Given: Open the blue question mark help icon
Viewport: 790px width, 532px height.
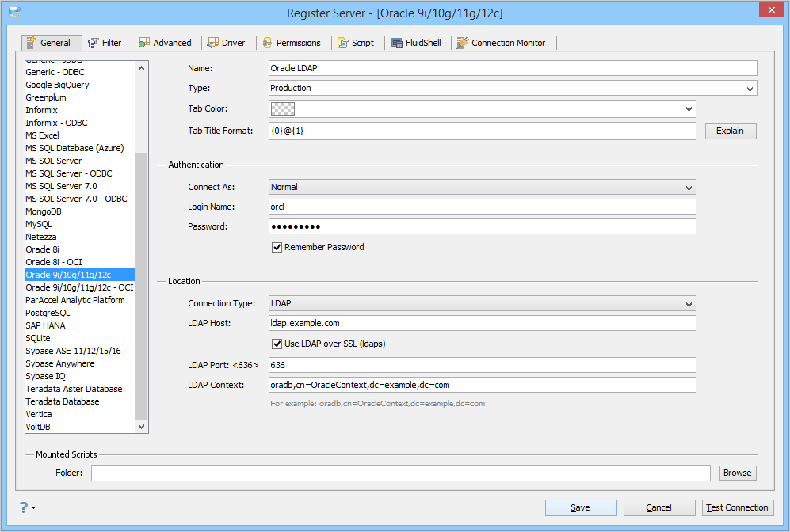Looking at the screenshot, I should [x=24, y=507].
